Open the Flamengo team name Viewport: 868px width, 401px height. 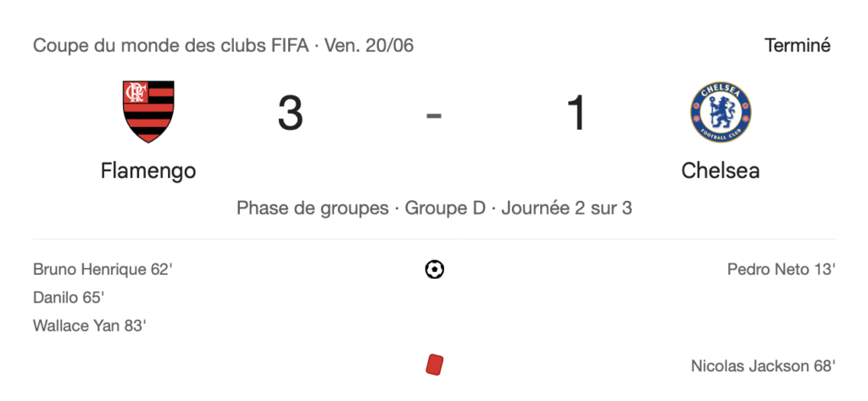pyautogui.click(x=148, y=171)
